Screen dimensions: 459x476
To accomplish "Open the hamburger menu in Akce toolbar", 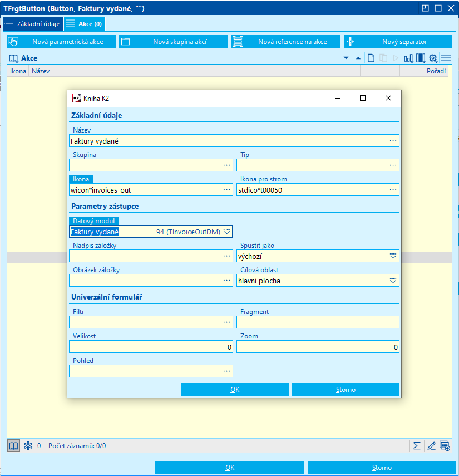I will point(446,58).
